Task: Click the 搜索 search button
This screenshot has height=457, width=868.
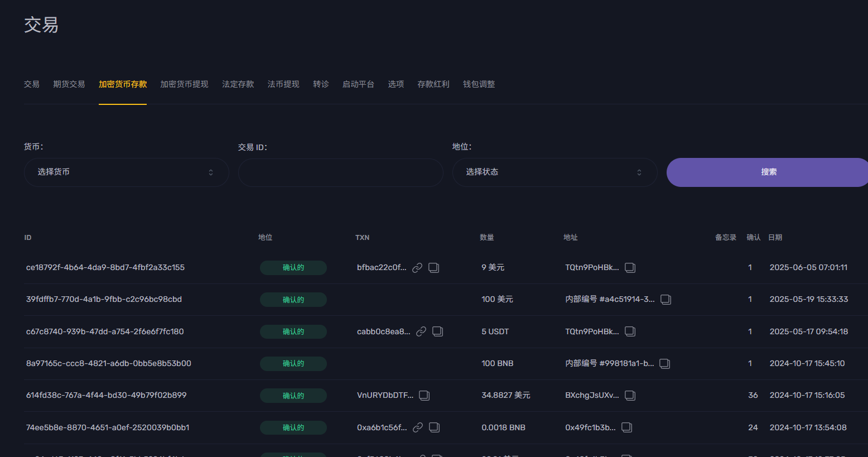Action: point(768,172)
